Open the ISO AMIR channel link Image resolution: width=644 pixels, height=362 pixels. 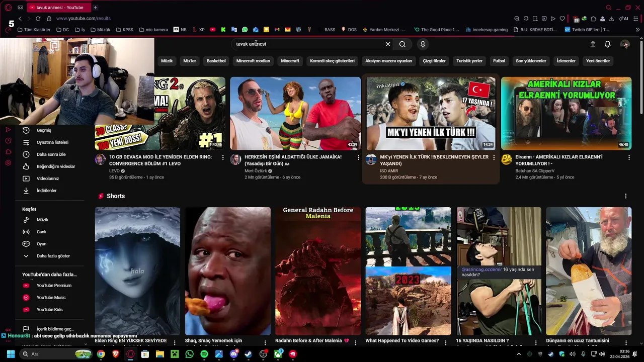coord(389,171)
